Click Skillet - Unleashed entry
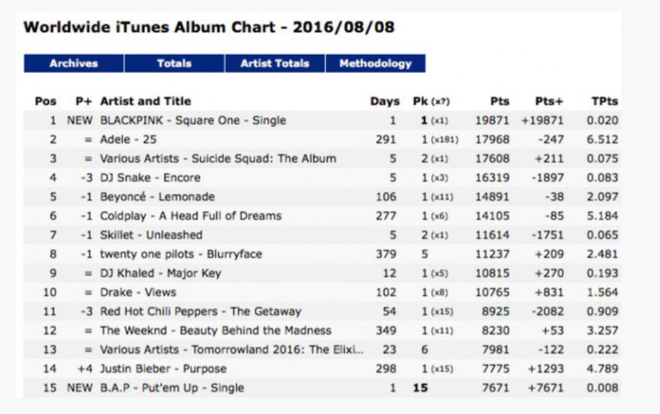This screenshot has width=660, height=414. coord(151,235)
